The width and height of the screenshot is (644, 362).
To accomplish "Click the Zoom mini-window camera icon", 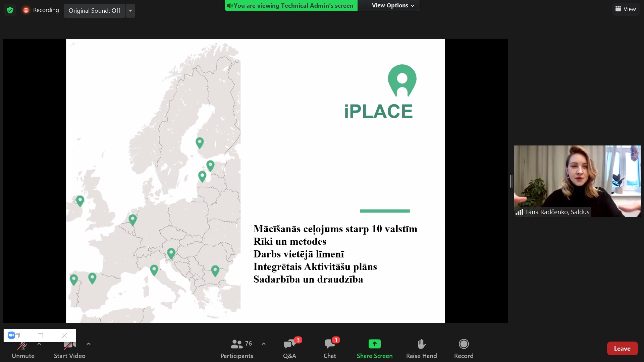I will [11, 335].
